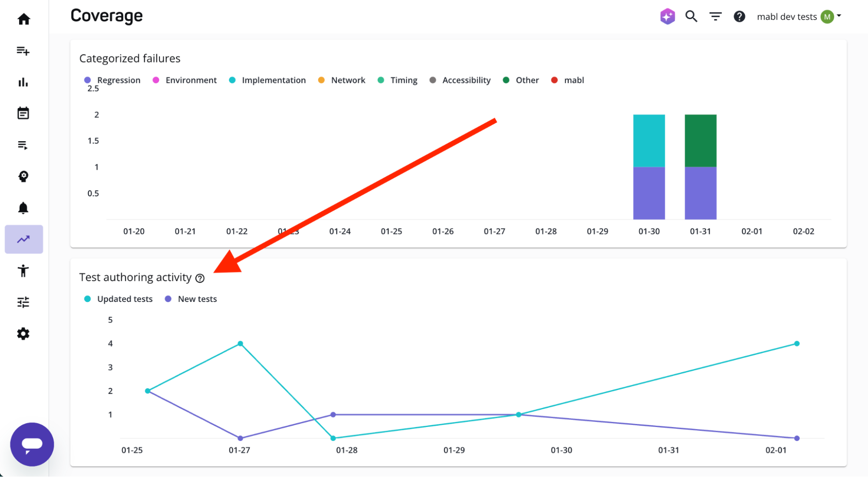Click the help question mark icon

[739, 16]
